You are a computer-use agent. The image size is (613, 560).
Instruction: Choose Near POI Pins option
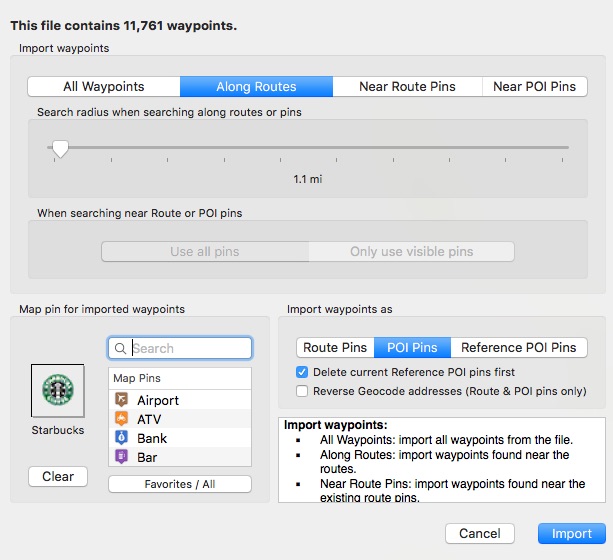click(534, 87)
